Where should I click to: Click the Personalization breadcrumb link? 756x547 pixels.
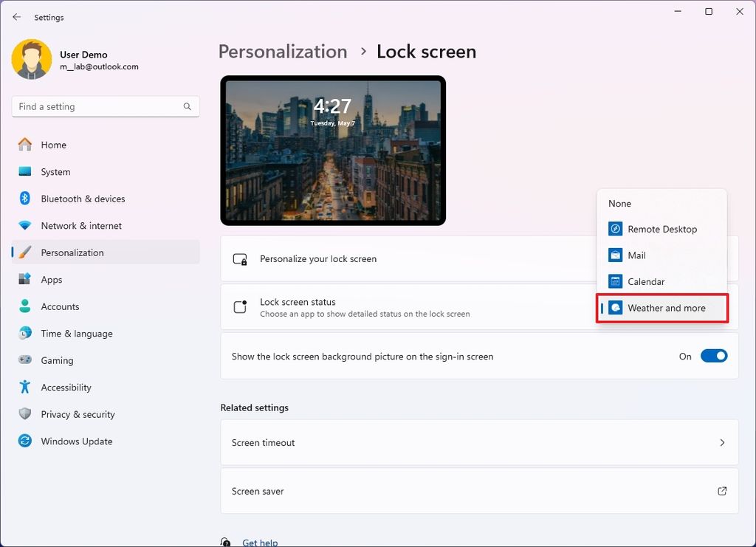[x=282, y=51]
